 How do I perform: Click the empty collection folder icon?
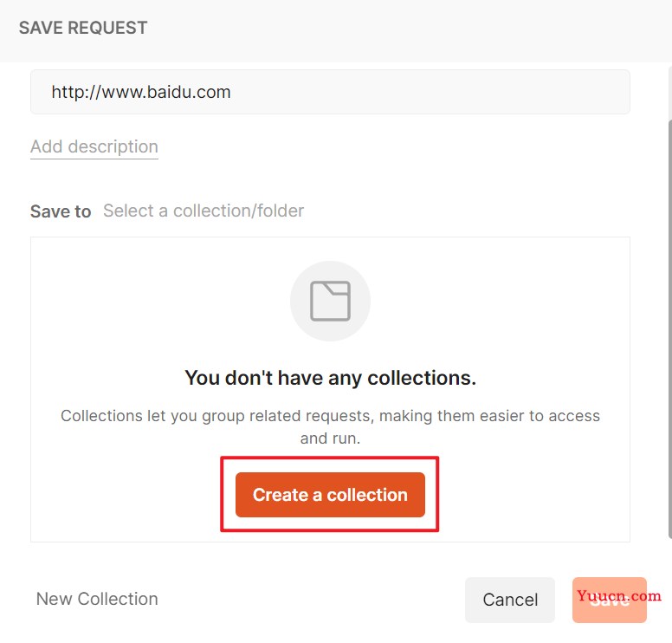[x=330, y=301]
